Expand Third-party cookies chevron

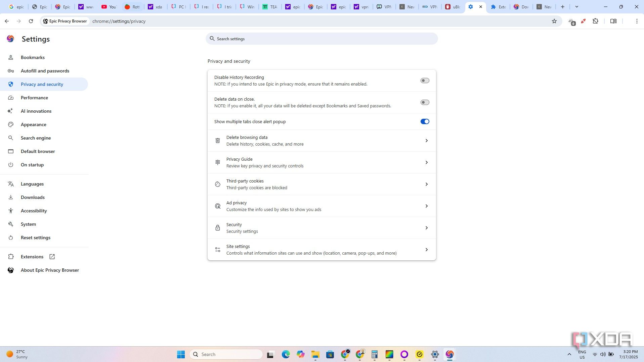(427, 184)
